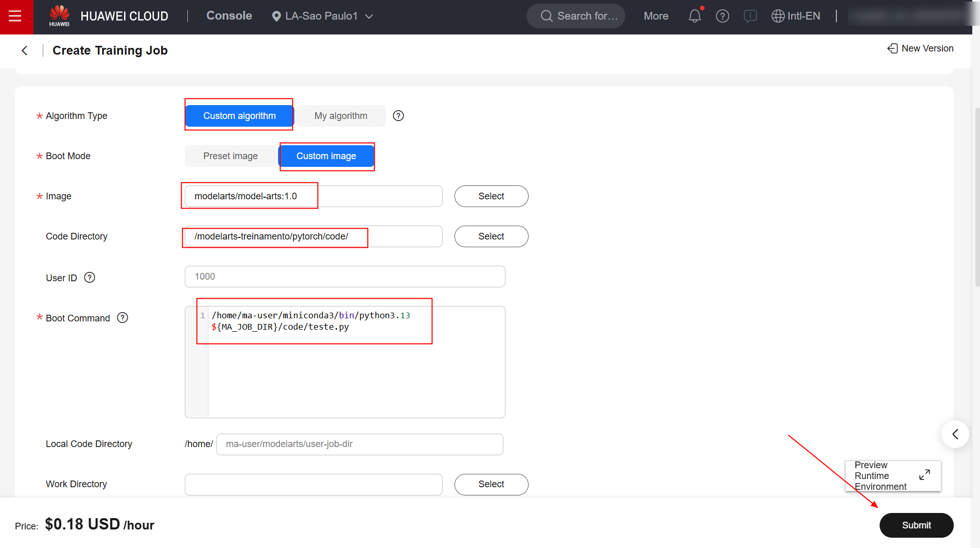Open the hamburger main menu
The height and width of the screenshot is (548, 980).
[x=15, y=16]
